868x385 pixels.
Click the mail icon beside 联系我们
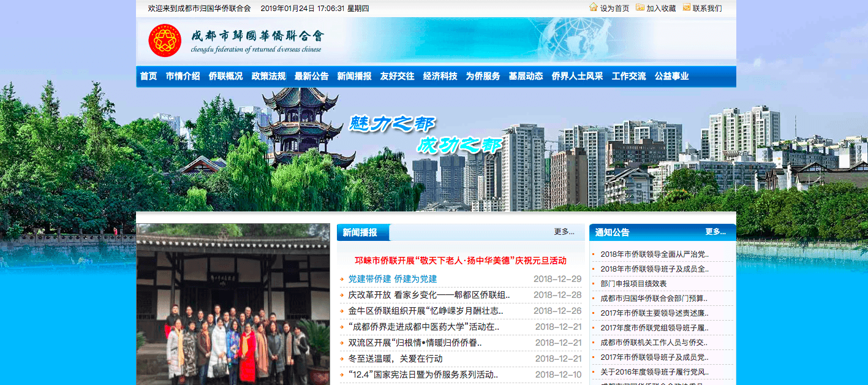coord(686,7)
